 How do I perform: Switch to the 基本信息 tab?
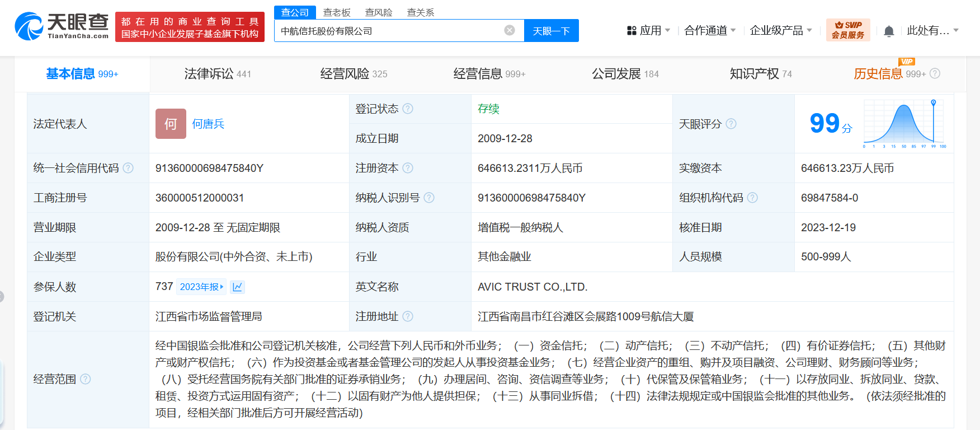pyautogui.click(x=82, y=74)
